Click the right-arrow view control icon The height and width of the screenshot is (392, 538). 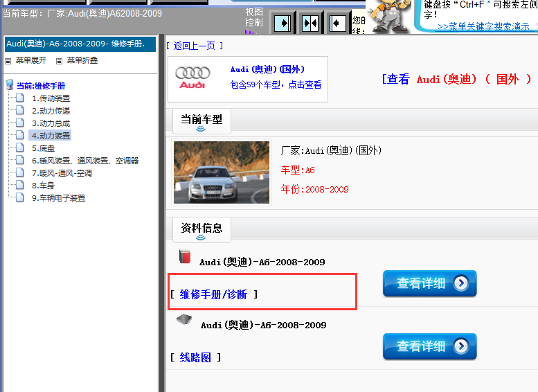click(283, 24)
